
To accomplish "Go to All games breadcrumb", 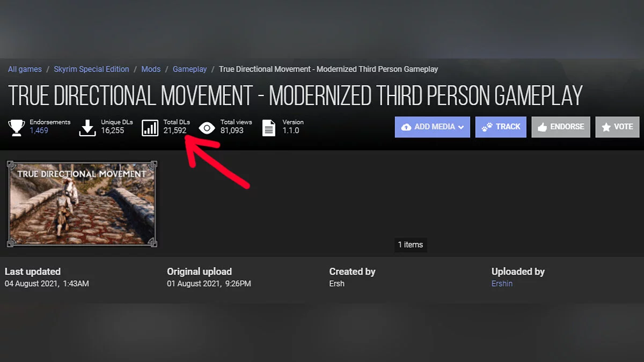I will coord(25,69).
